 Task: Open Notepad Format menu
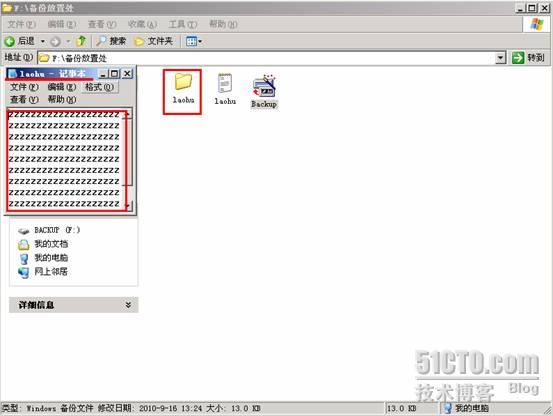99,87
